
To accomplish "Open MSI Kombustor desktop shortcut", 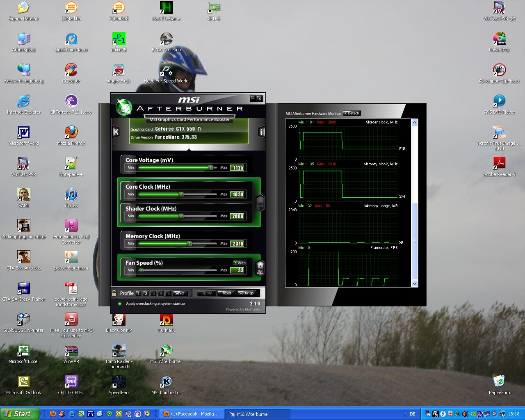I will pyautogui.click(x=166, y=385).
